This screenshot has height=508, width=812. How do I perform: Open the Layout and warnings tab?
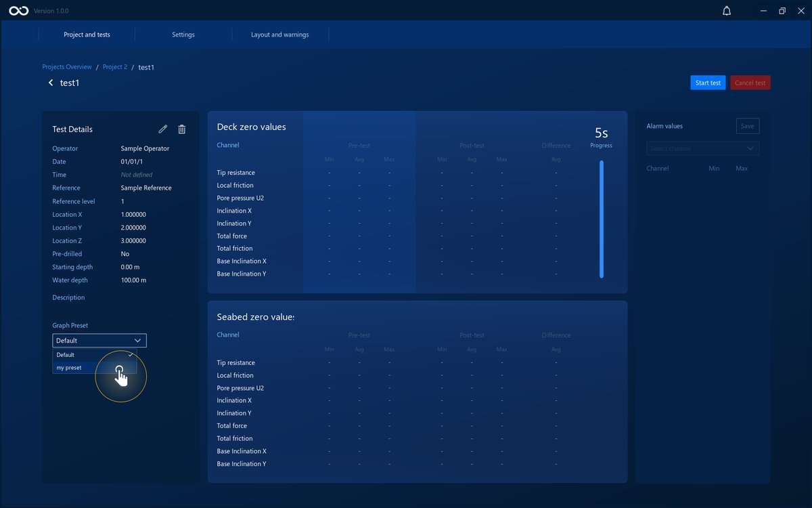coord(279,35)
